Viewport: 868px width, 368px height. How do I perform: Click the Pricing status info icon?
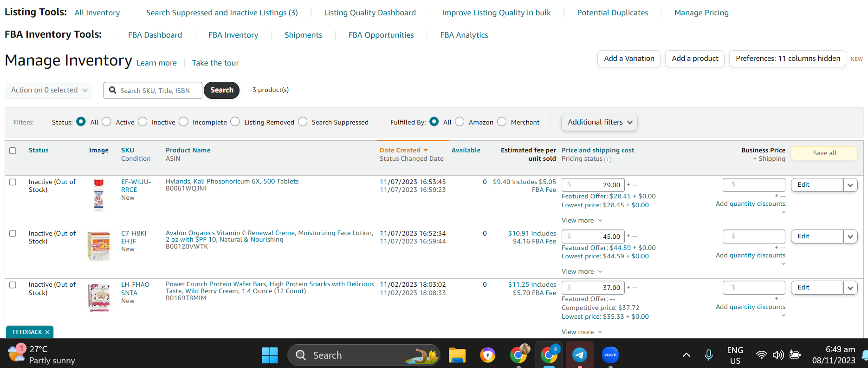tap(608, 159)
